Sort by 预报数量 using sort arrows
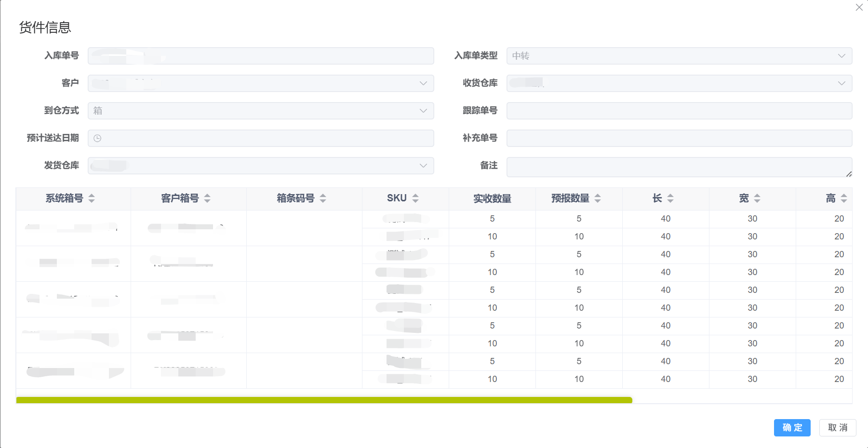The height and width of the screenshot is (448, 868). [598, 198]
